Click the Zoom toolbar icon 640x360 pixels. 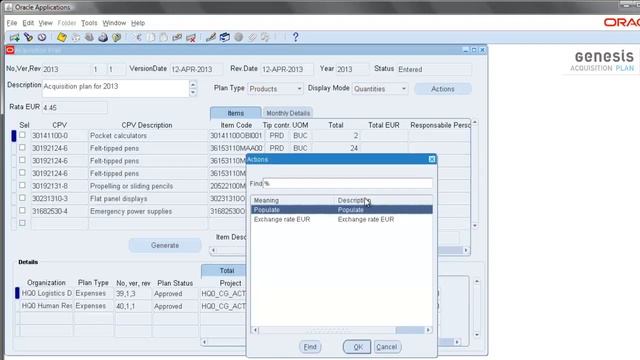(x=224, y=38)
